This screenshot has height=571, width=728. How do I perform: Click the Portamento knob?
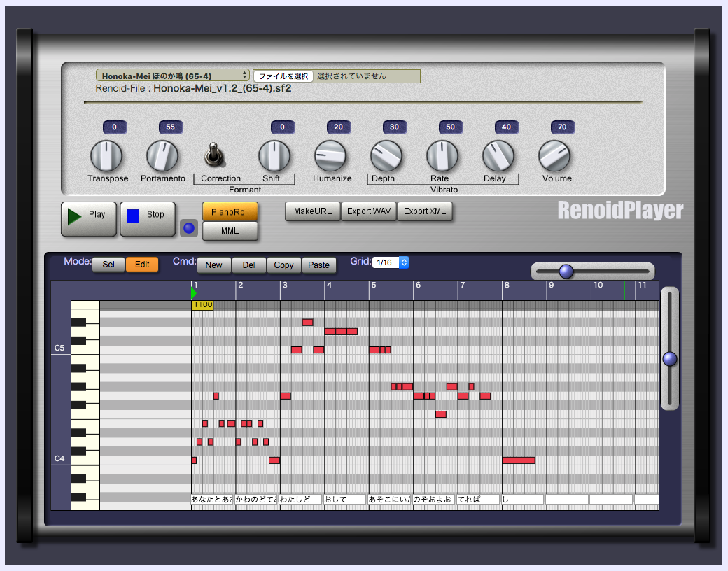pos(162,157)
